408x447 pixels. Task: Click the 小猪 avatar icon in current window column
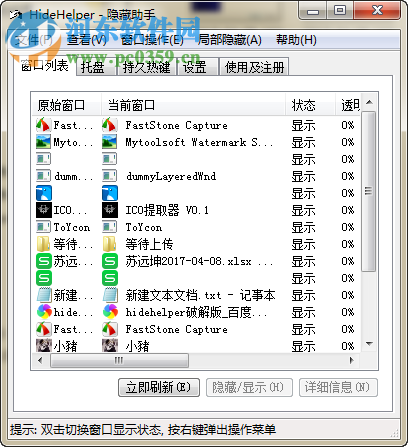110,346
